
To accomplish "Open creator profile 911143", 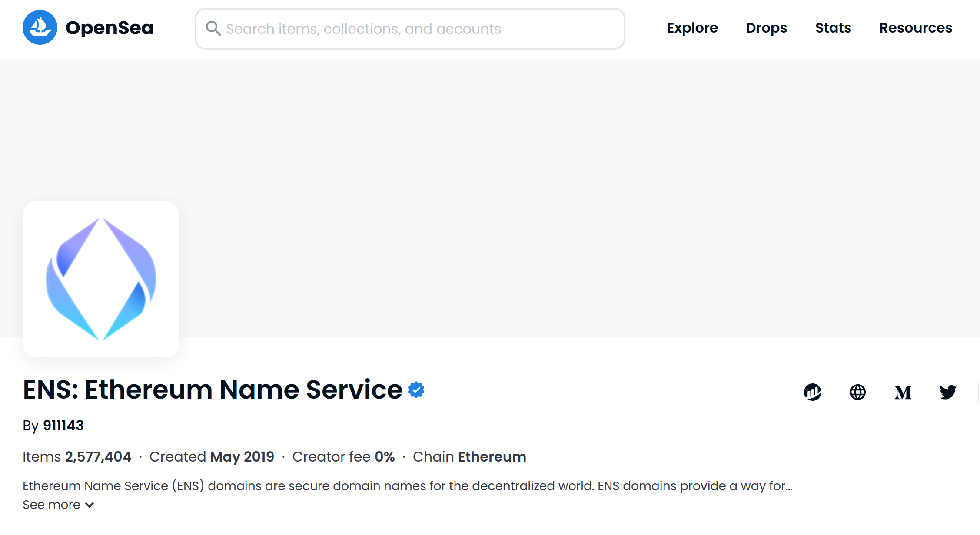I will 63,426.
